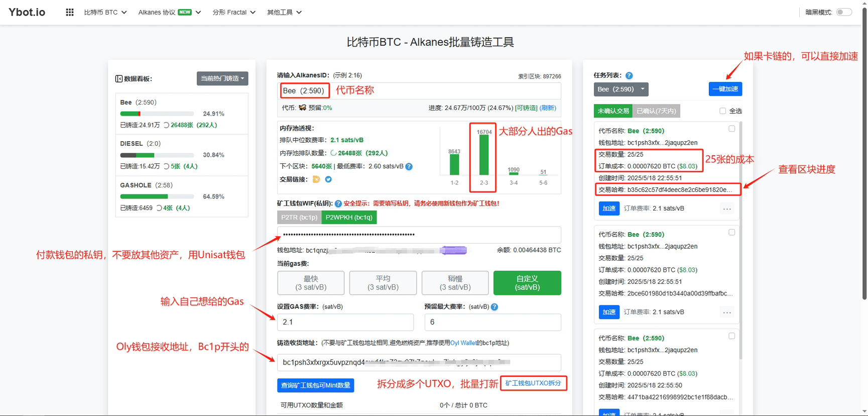The width and height of the screenshot is (868, 416).
Task: Click 预留最大费率 field showing 6
Action: click(492, 322)
